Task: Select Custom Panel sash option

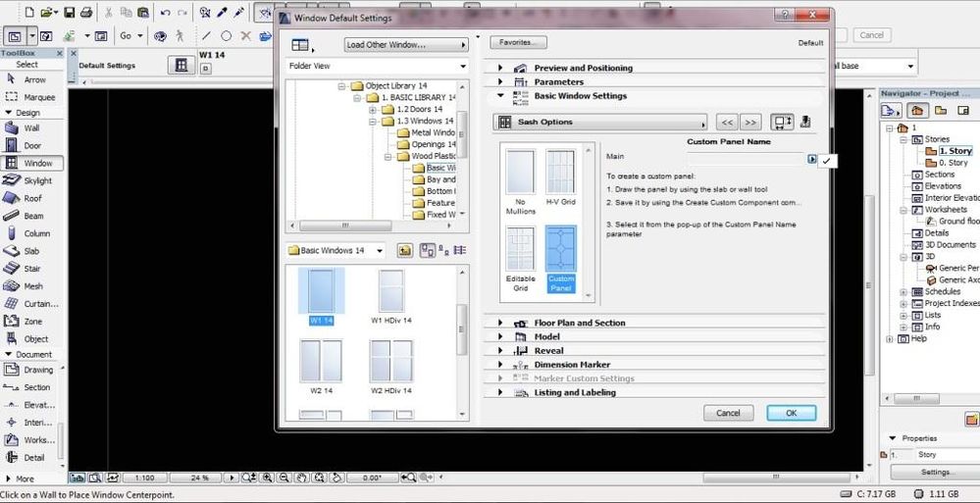Action: point(560,259)
